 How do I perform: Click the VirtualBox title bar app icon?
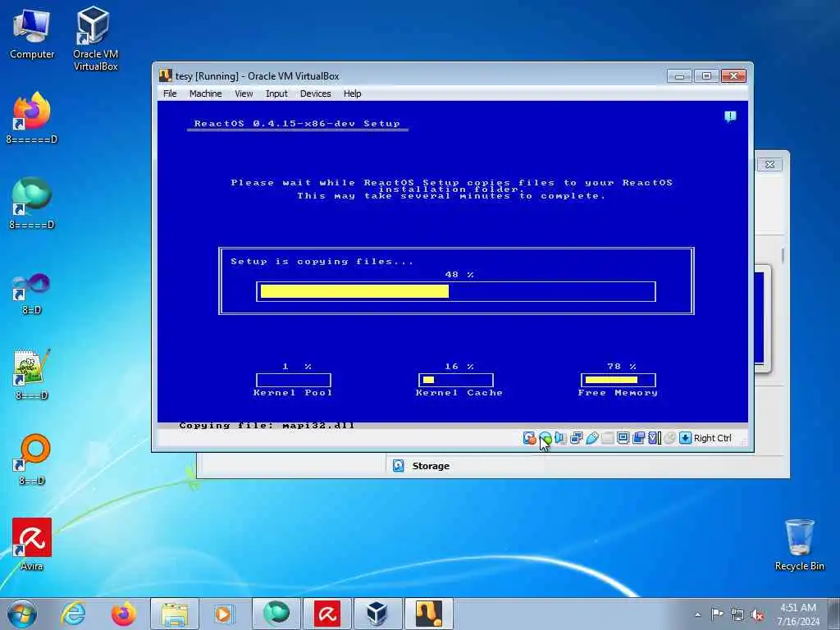click(166, 75)
